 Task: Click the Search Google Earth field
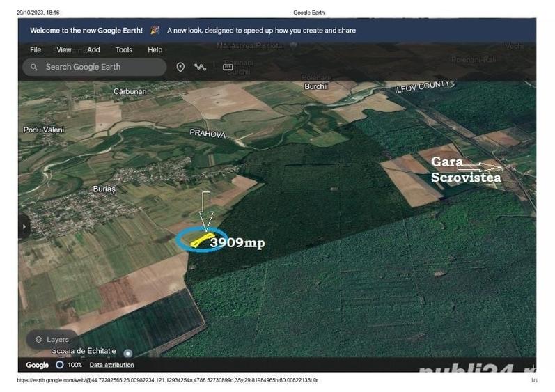tap(95, 67)
